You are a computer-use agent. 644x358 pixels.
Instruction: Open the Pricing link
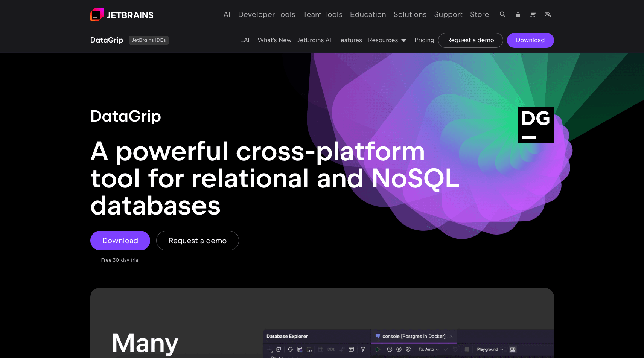pos(424,40)
